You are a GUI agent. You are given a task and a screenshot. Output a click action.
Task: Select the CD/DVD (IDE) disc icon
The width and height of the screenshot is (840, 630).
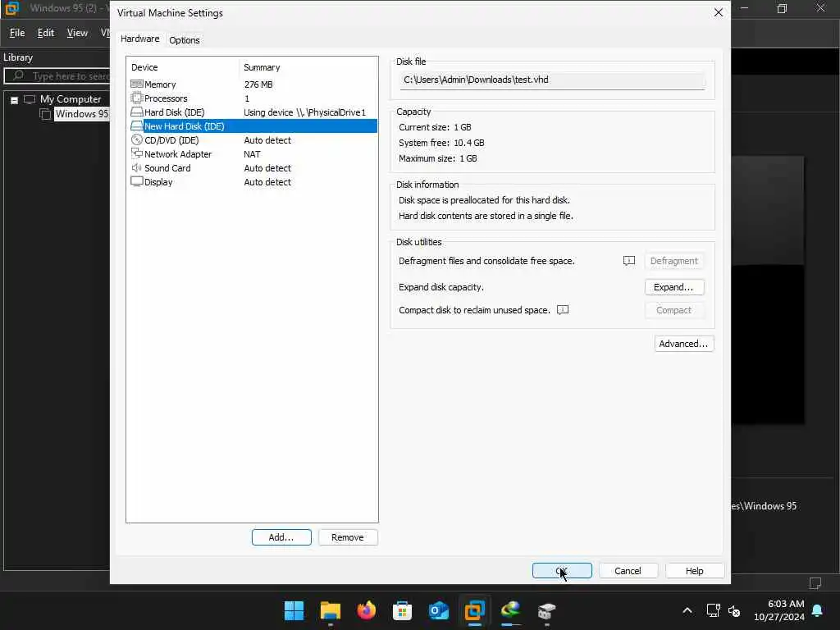[x=137, y=139]
